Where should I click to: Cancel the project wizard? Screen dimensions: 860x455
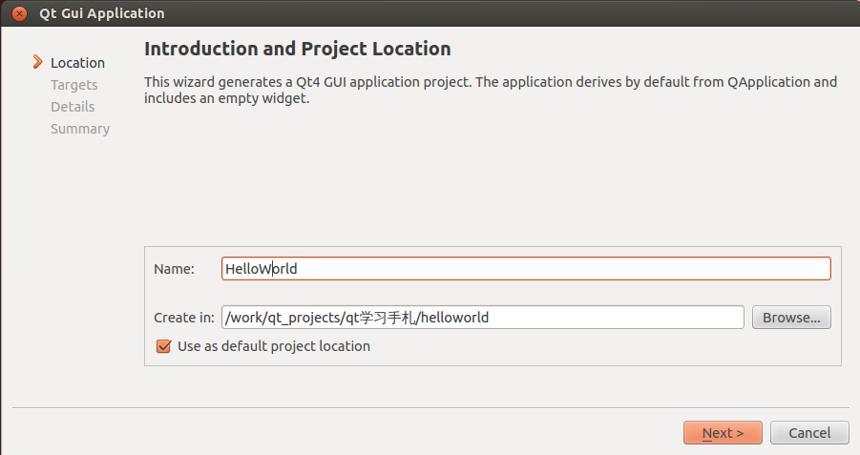(x=810, y=433)
